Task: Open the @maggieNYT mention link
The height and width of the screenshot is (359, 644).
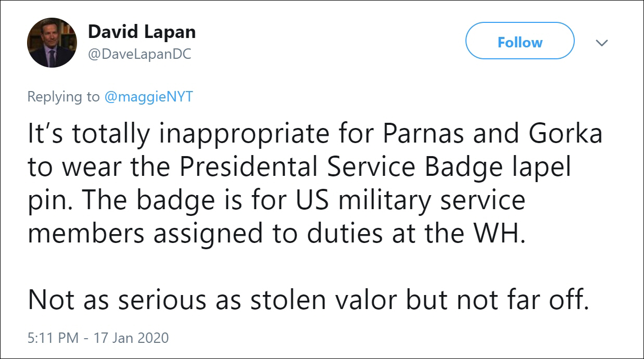Action: click(x=148, y=97)
